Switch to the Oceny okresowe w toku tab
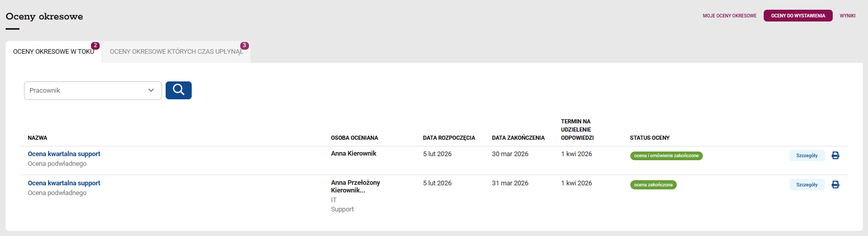This screenshot has height=236, width=868. 54,52
